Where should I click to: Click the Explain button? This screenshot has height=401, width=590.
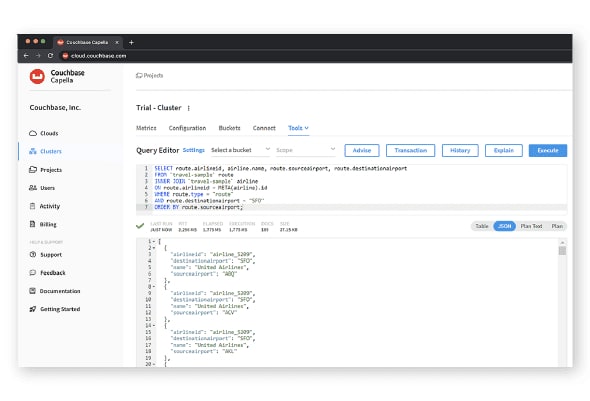coord(504,150)
